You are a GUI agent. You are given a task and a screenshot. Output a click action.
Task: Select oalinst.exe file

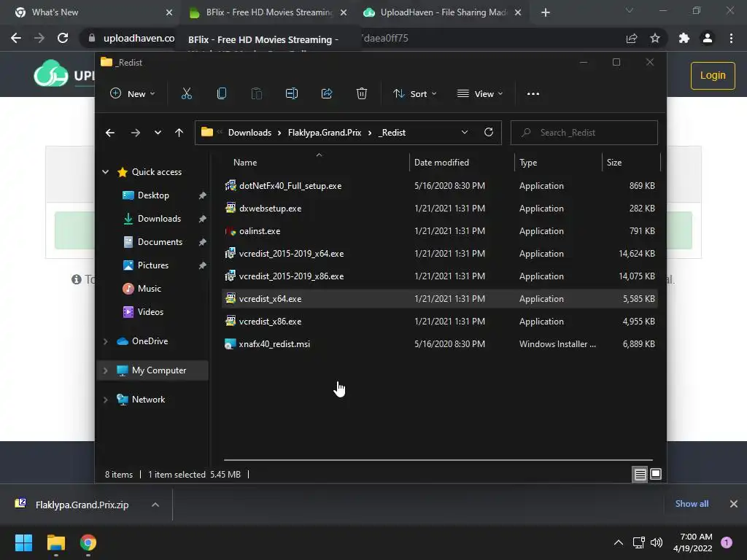click(440, 231)
